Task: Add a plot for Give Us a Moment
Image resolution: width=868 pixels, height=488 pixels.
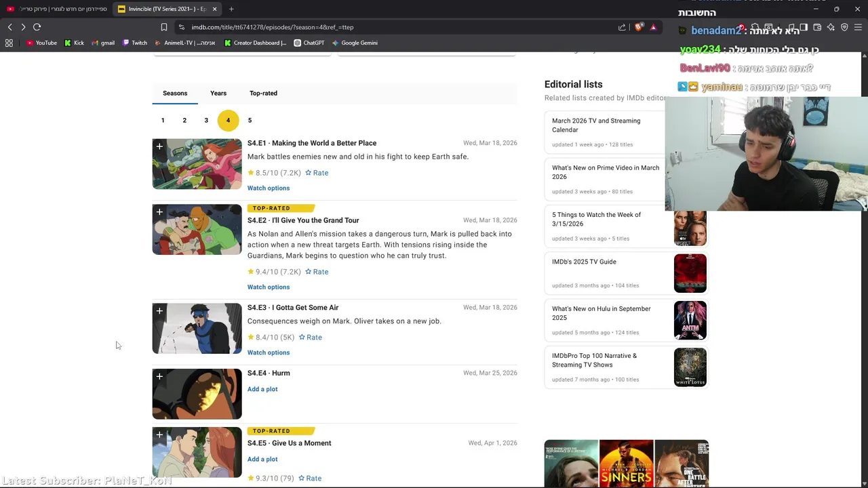Action: coord(262,460)
